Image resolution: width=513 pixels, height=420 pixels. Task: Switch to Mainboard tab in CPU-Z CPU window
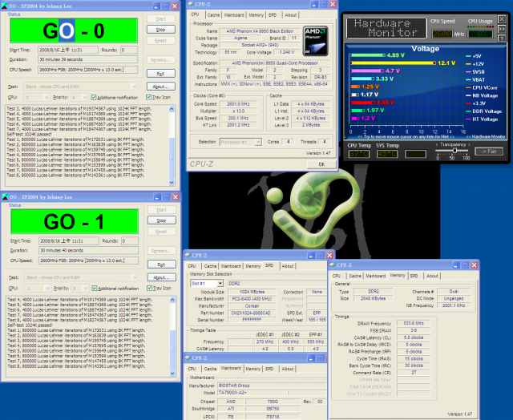tap(234, 15)
